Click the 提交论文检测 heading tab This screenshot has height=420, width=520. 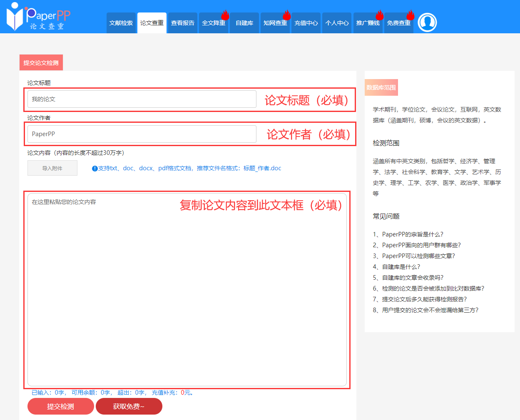[41, 62]
